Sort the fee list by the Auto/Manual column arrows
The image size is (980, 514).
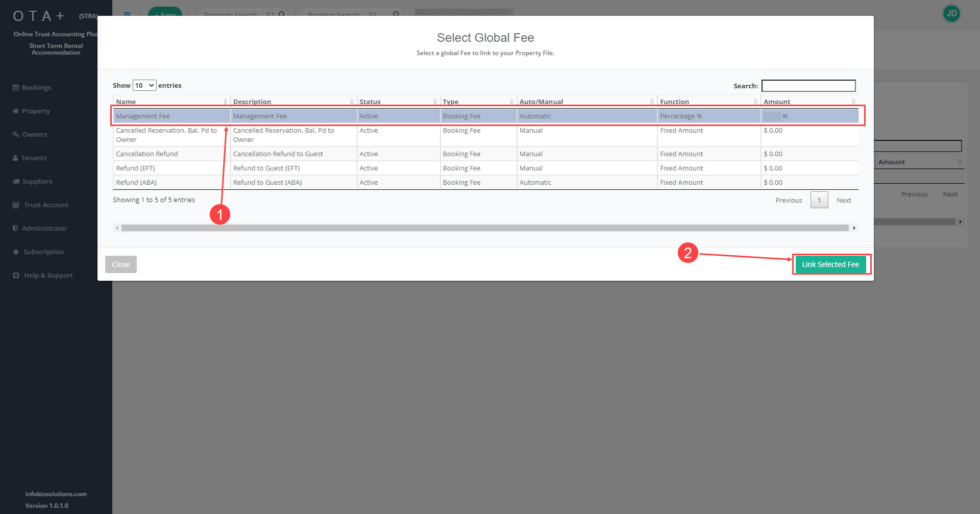click(x=652, y=102)
